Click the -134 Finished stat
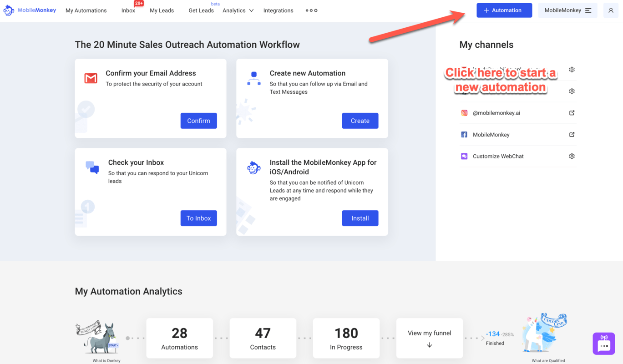This screenshot has width=623, height=364. tap(500, 338)
